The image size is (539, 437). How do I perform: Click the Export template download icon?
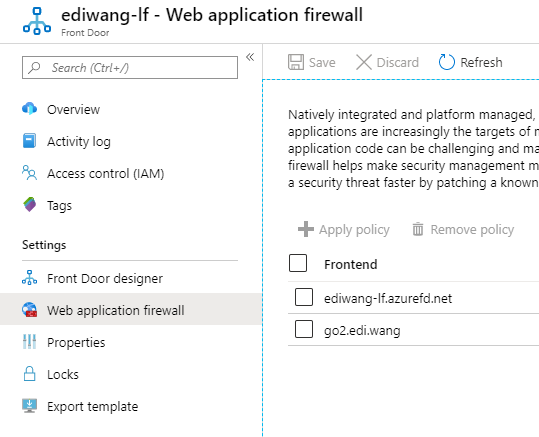pyautogui.click(x=30, y=406)
